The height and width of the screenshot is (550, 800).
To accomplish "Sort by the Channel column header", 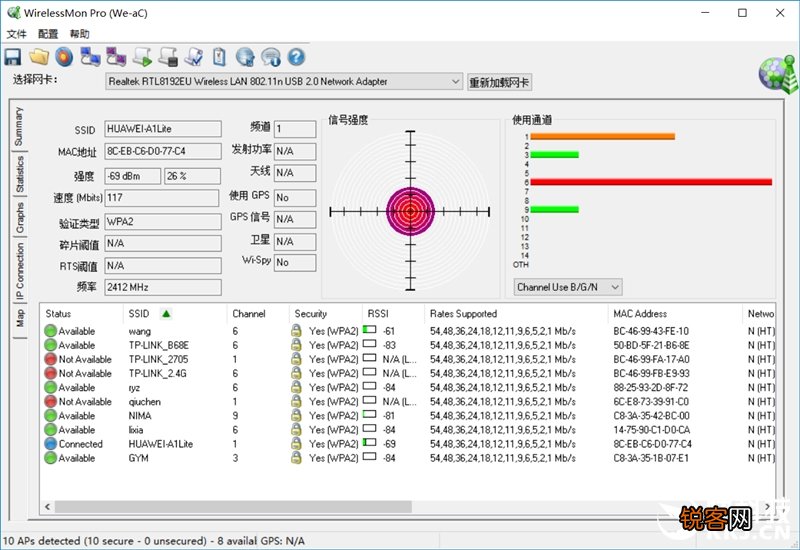I will 258,314.
